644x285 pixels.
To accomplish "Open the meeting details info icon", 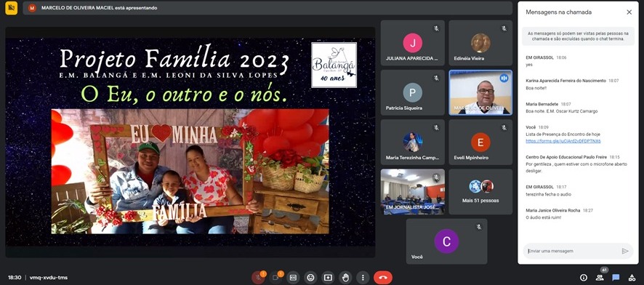I will click(x=583, y=278).
